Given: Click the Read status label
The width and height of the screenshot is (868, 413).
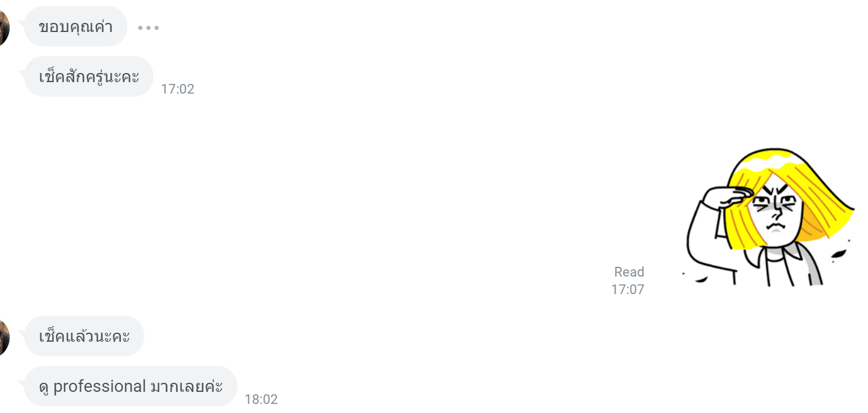Looking at the screenshot, I should (x=629, y=272).
